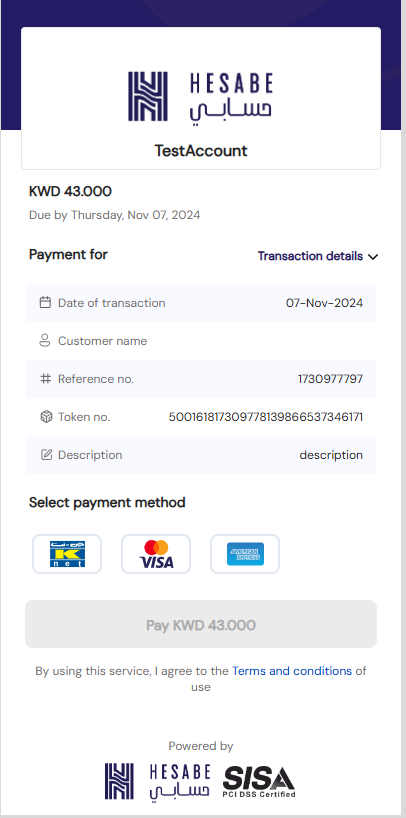
Task: Select KNET payment method
Action: click(x=67, y=554)
